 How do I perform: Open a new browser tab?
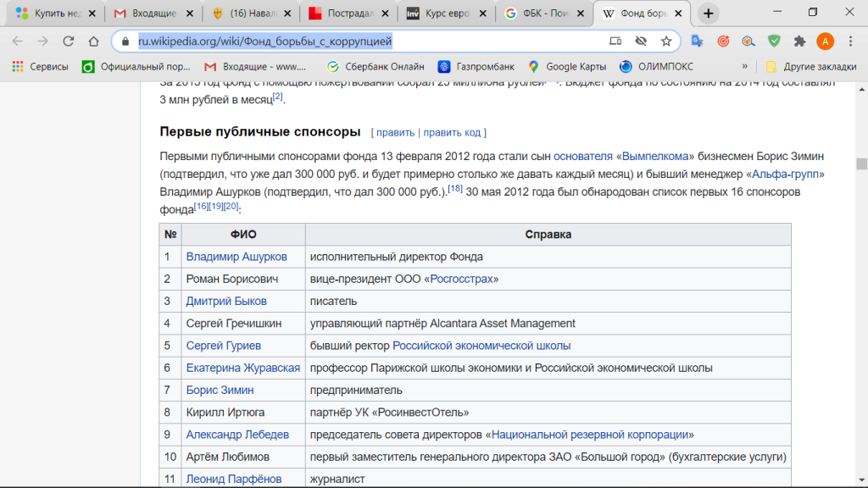pyautogui.click(x=709, y=14)
